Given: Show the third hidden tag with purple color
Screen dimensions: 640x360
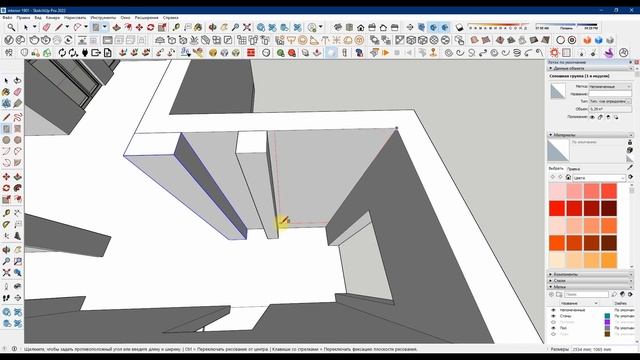Looking at the screenshot, I should click(553, 322).
